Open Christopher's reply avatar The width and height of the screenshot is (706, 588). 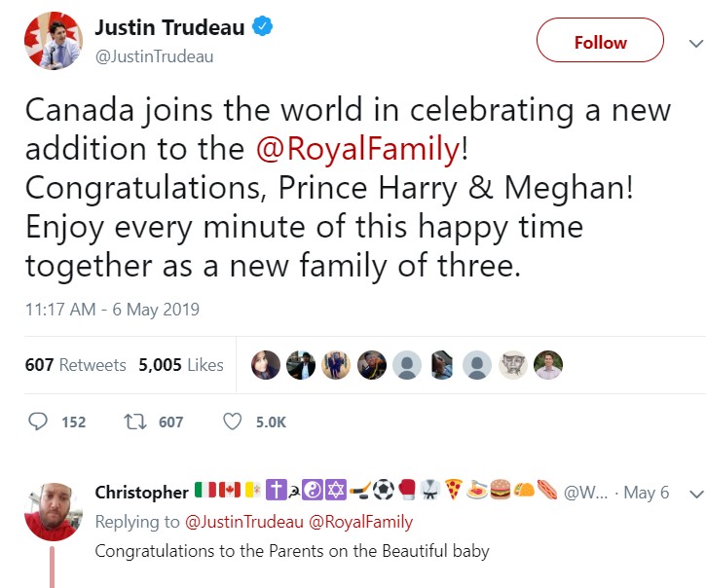tap(53, 510)
